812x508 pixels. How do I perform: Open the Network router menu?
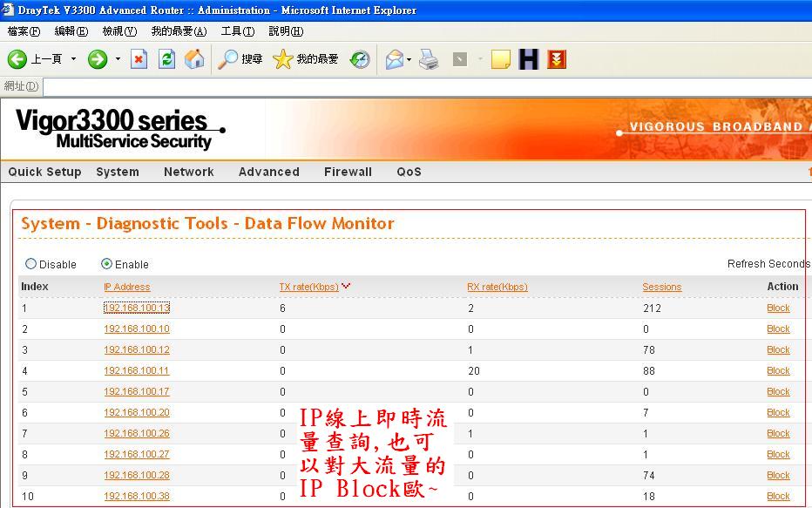click(188, 172)
